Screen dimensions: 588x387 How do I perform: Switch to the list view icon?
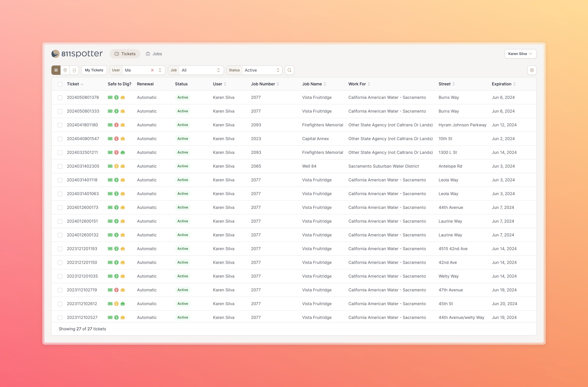56,70
